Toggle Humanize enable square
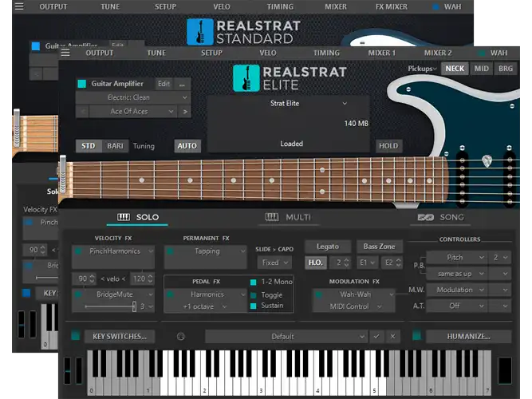The height and width of the screenshot is (399, 532). (416, 336)
